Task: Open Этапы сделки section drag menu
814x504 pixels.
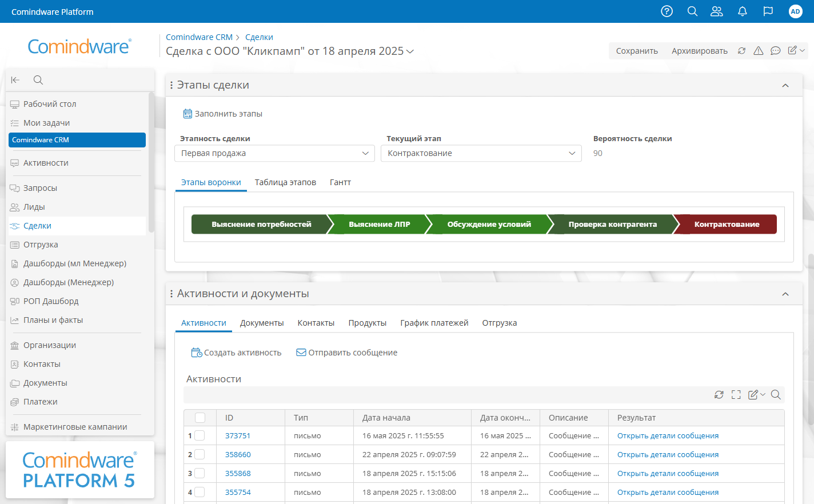Action: coord(171,85)
